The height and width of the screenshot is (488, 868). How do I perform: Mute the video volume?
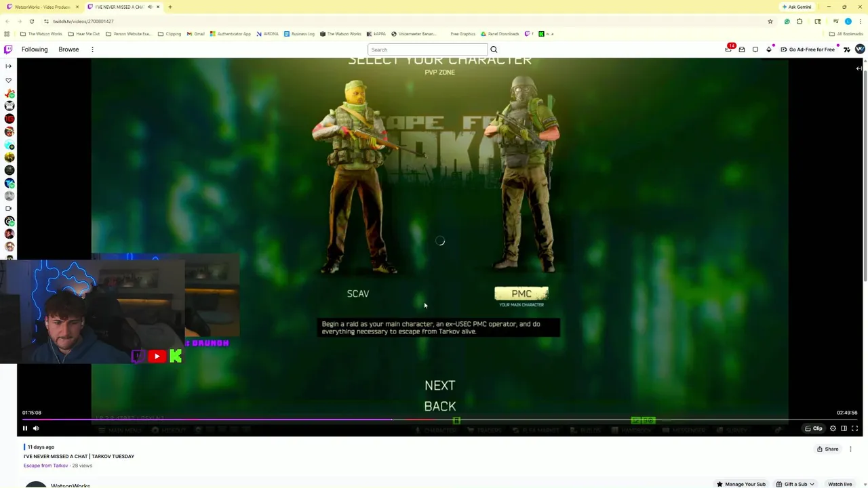pos(36,428)
